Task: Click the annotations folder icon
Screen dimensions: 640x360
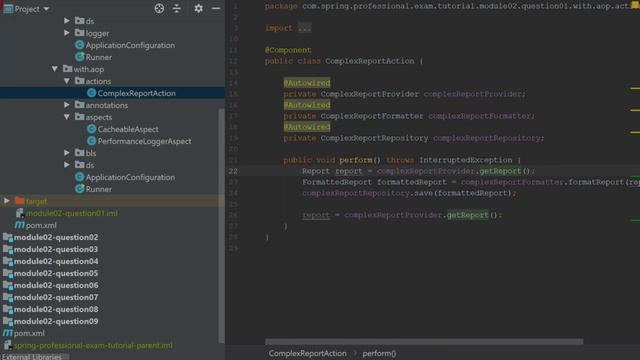Action: coord(80,105)
